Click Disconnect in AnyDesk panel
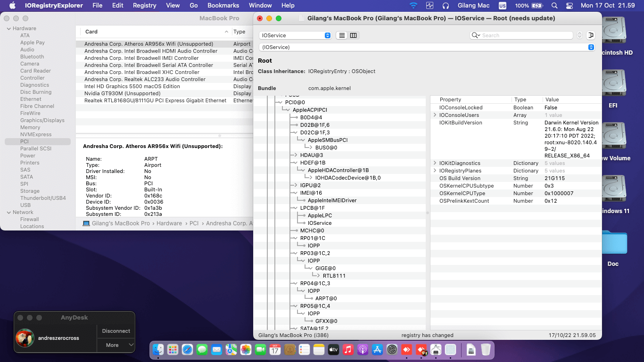644x362 pixels. [x=116, y=331]
